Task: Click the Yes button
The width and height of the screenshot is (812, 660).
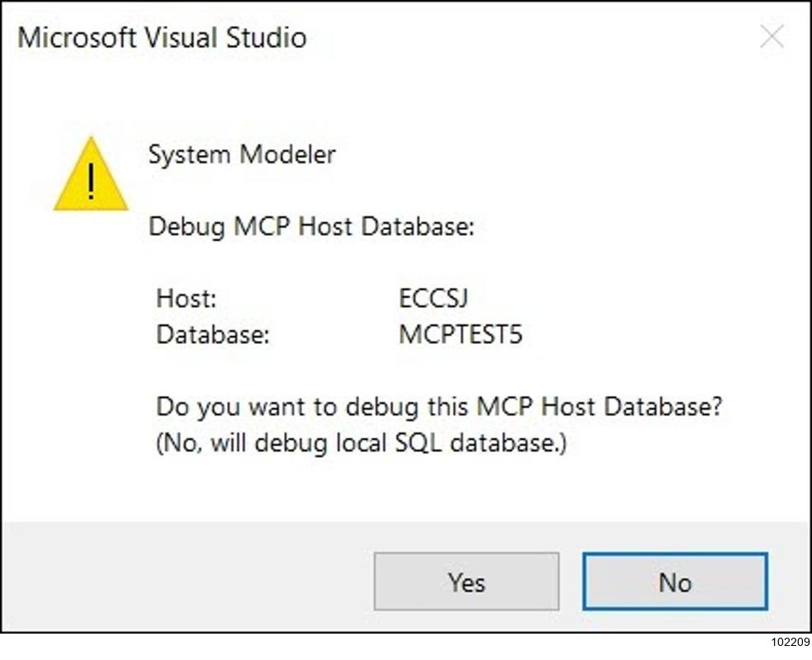Action: tap(466, 582)
